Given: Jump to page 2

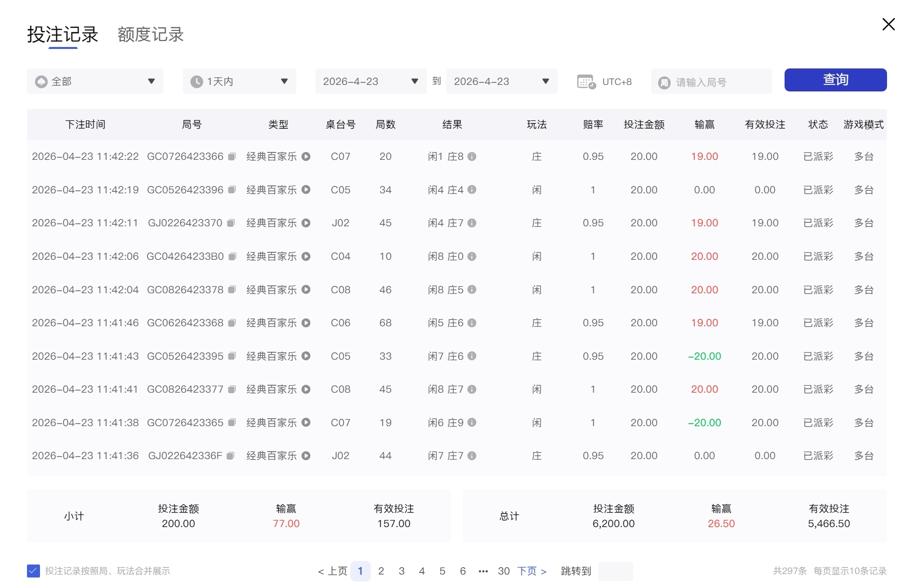Looking at the screenshot, I should 381,571.
